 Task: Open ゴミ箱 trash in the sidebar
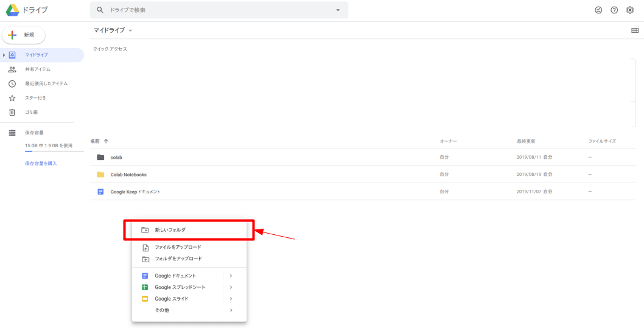coord(32,112)
